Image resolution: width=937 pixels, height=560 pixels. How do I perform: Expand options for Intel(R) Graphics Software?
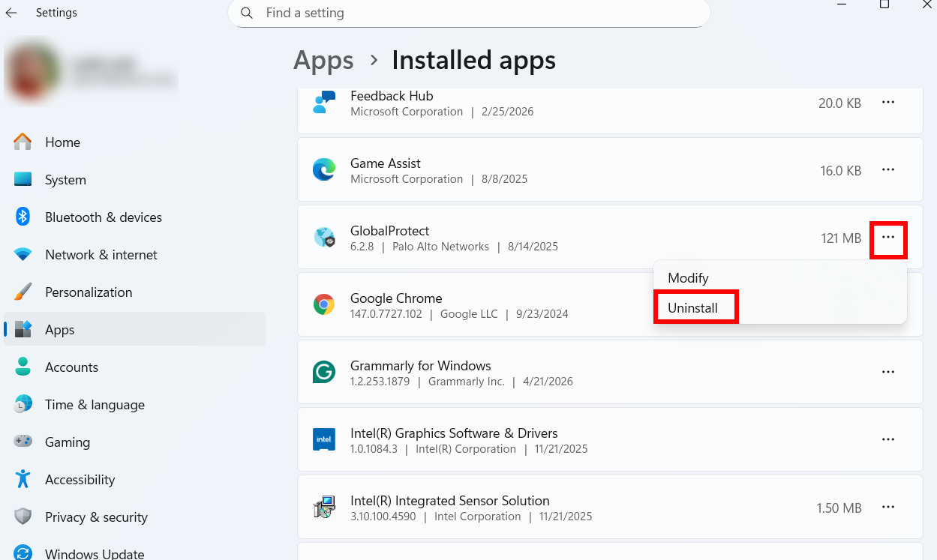[x=888, y=439]
